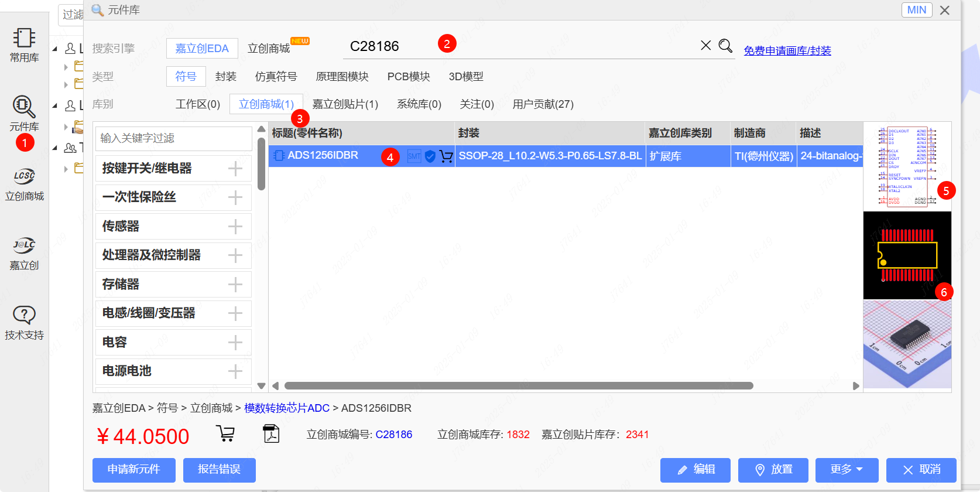Click the 取消 button

(921, 470)
